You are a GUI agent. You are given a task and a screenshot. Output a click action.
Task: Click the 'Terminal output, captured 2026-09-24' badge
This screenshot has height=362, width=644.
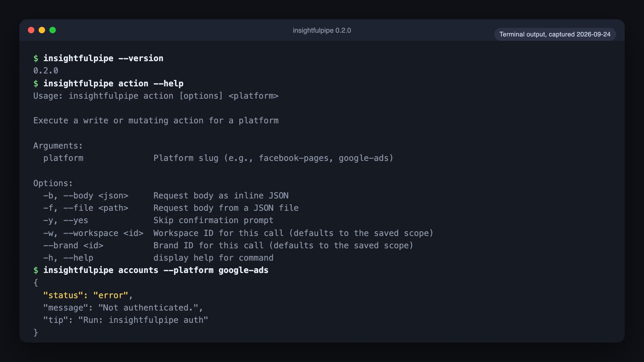pyautogui.click(x=555, y=34)
